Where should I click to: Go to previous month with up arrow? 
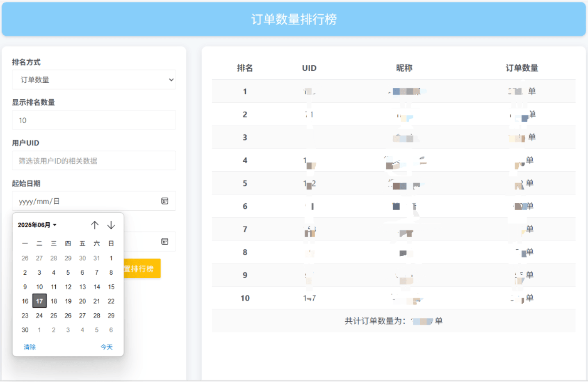(95, 225)
